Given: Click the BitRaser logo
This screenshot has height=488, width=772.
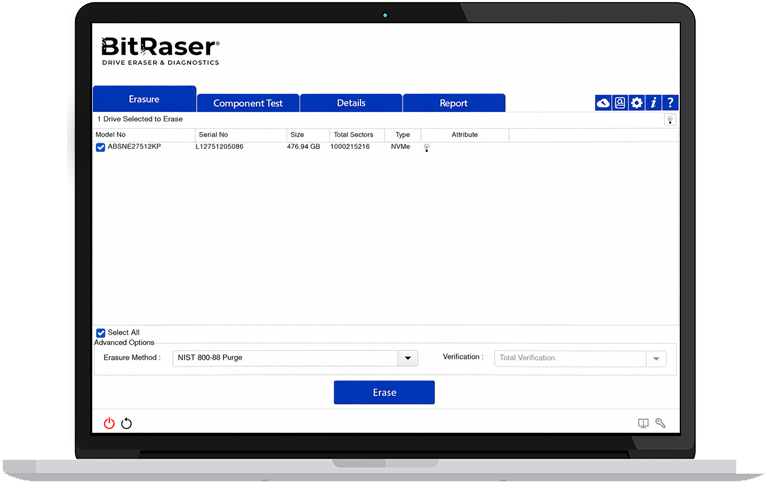Looking at the screenshot, I should pyautogui.click(x=161, y=51).
